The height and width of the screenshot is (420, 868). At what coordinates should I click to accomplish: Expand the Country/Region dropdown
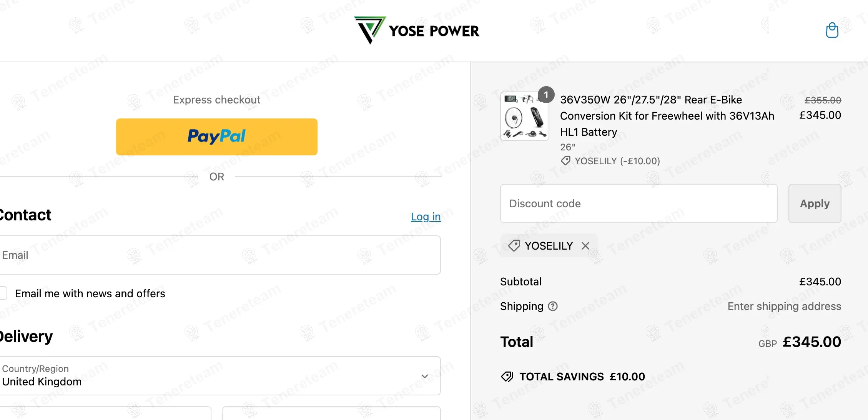(x=219, y=376)
